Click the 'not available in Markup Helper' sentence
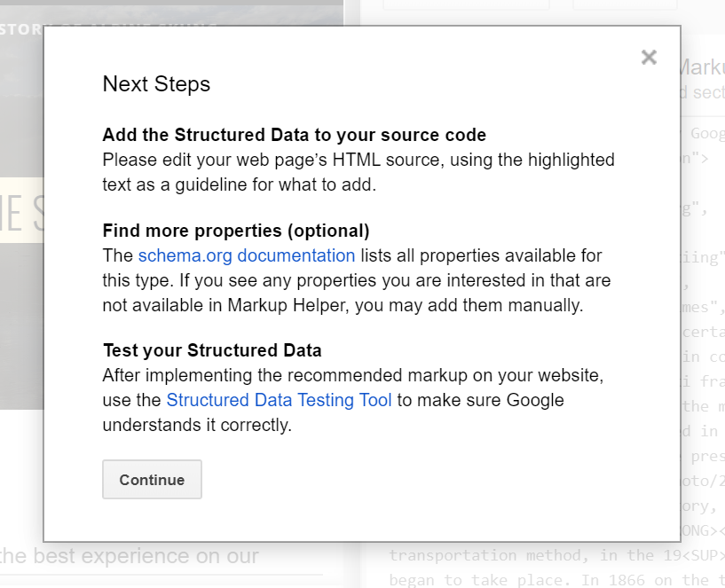 (x=343, y=305)
